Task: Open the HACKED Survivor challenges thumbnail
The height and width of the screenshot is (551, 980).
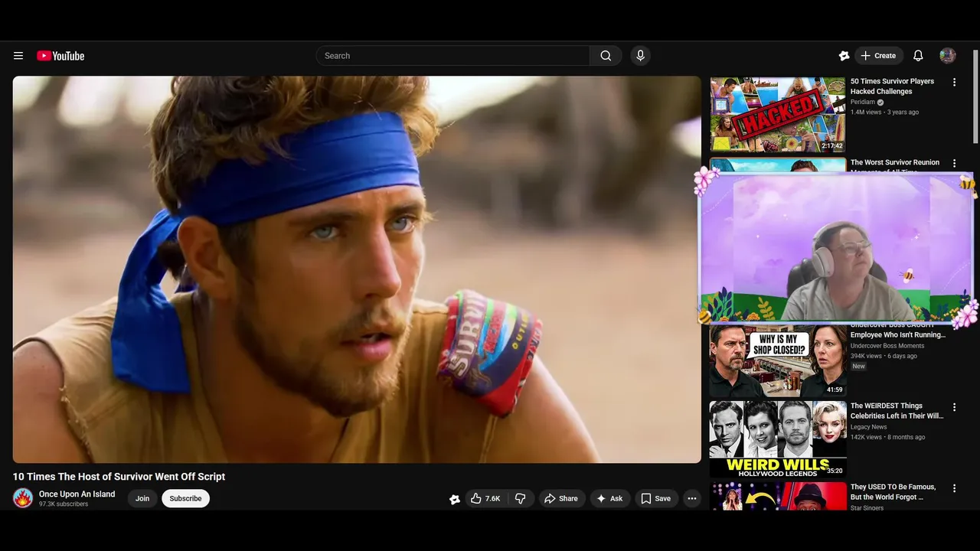Action: click(x=778, y=114)
